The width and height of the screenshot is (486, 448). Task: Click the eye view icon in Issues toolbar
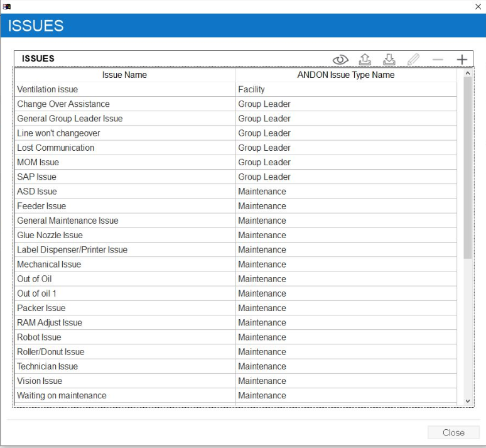click(x=340, y=60)
